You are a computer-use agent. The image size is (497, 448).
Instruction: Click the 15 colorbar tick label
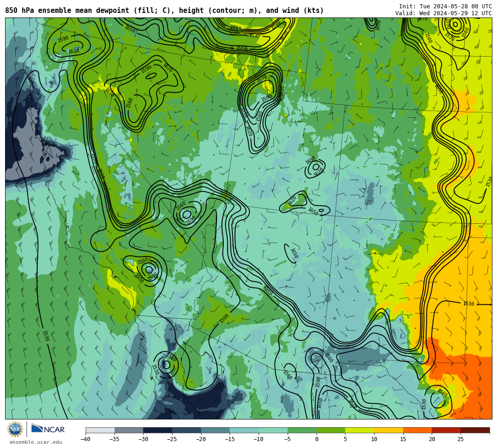[403, 439]
